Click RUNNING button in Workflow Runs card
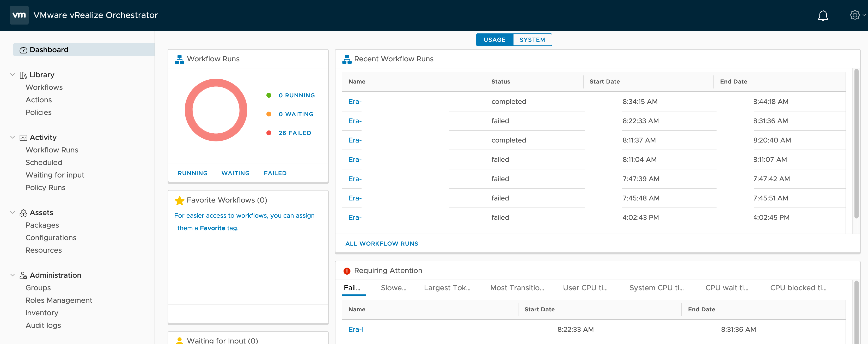The height and width of the screenshot is (344, 868). (x=193, y=173)
